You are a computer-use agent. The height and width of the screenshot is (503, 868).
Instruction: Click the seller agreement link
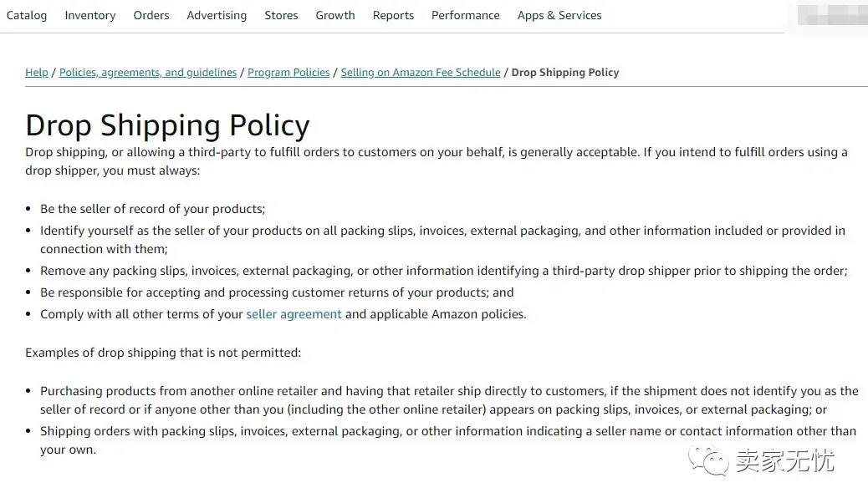(294, 314)
